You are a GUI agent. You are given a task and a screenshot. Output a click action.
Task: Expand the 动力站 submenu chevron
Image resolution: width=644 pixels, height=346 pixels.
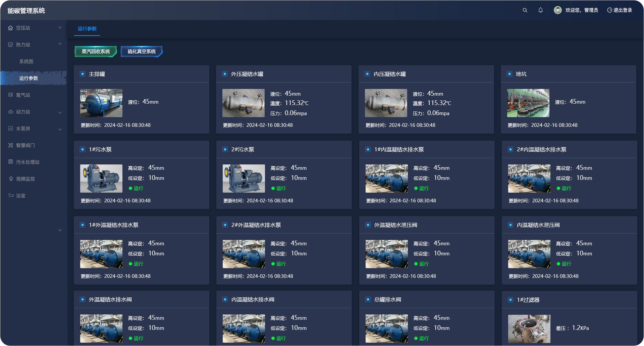tap(60, 112)
